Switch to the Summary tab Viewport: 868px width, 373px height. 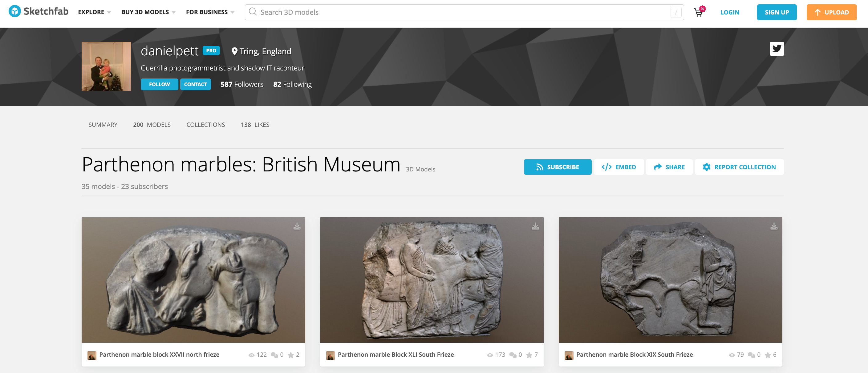coord(103,125)
